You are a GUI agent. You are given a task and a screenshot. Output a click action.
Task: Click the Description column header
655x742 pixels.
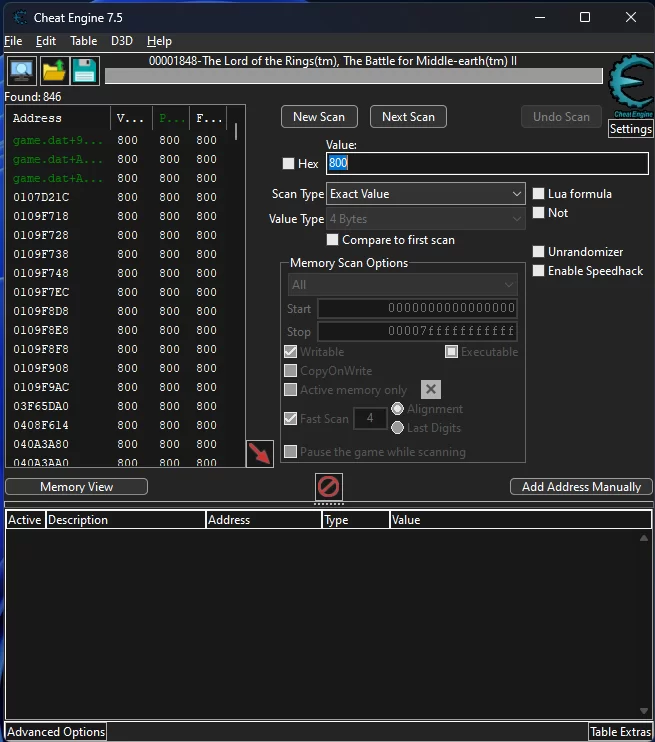(125, 520)
